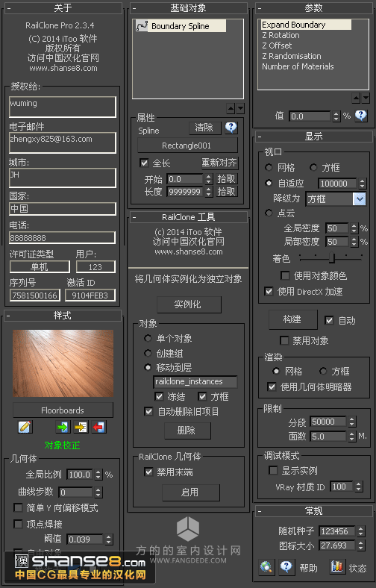Screen dimensions: 376x588
Task: Click the 删除 button
Action: pos(187,431)
